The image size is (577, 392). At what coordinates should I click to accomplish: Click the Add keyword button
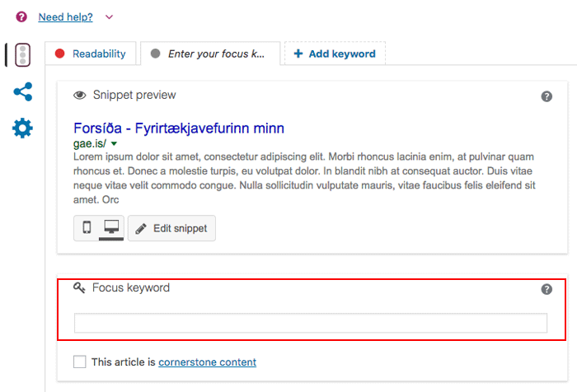click(335, 54)
